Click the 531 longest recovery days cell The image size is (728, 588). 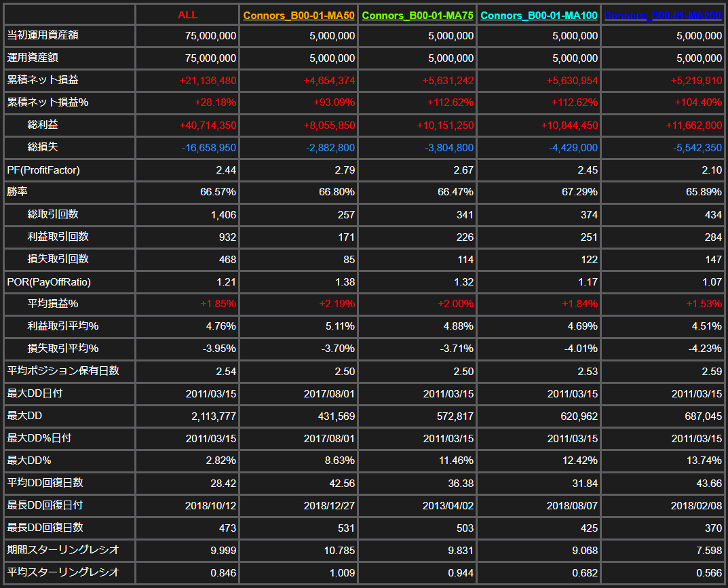pyautogui.click(x=346, y=528)
